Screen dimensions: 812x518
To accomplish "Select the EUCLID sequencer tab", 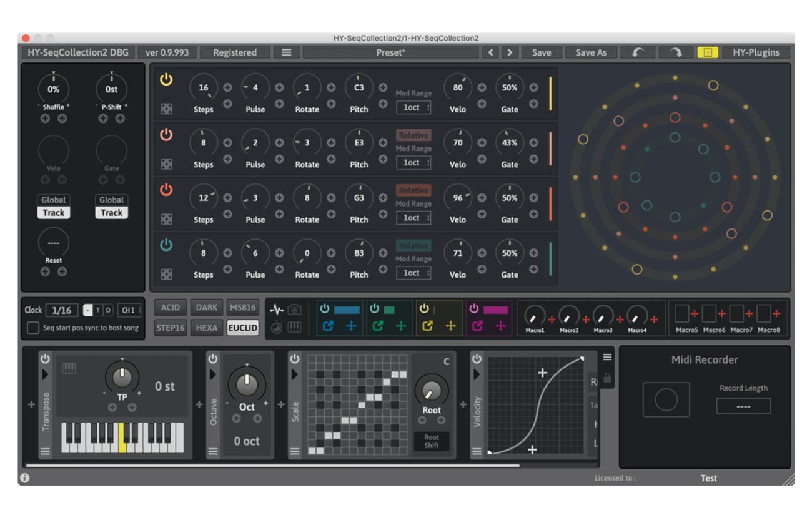I will (242, 328).
